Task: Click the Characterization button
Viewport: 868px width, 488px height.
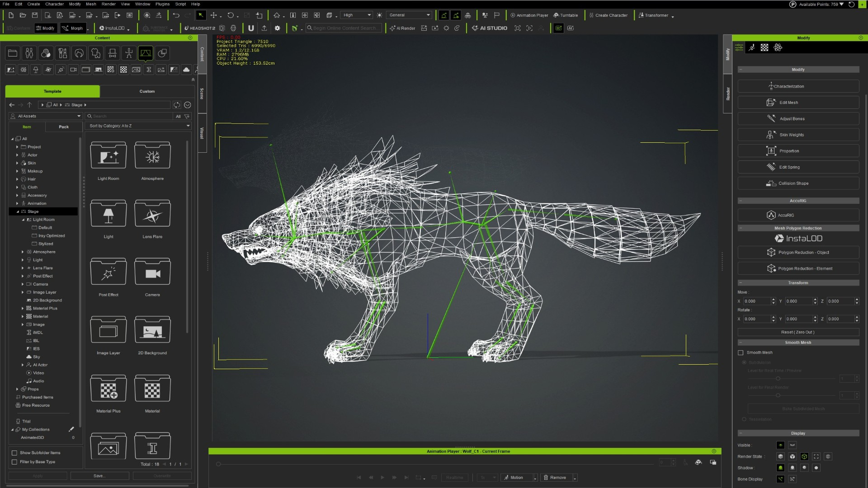Action: (x=798, y=86)
